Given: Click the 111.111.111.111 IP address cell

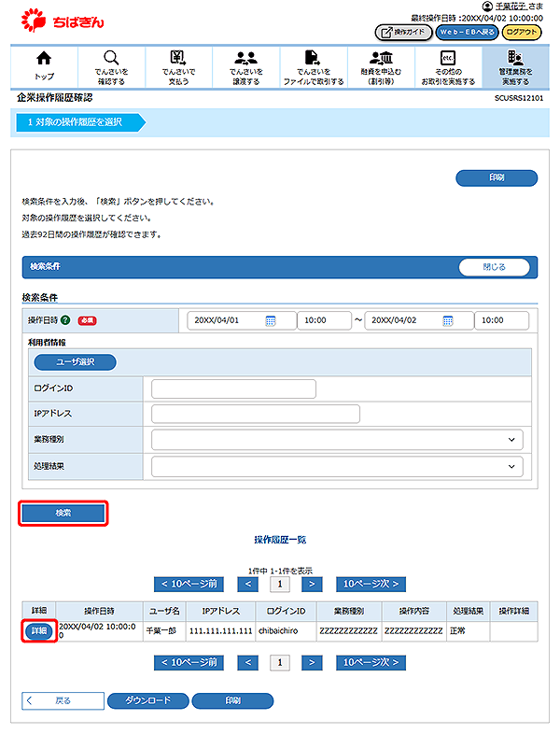Looking at the screenshot, I should coord(221,631).
